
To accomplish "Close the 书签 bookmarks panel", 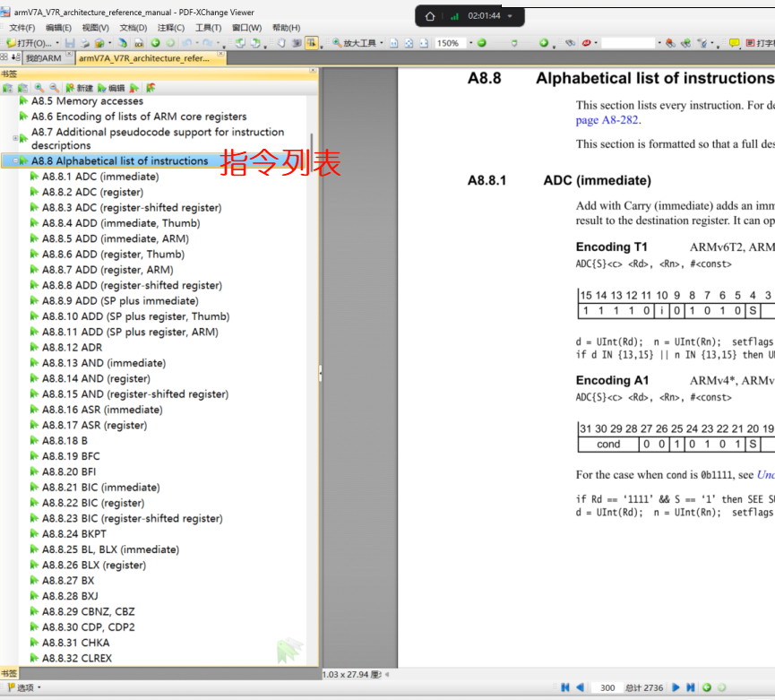I will tap(313, 71).
